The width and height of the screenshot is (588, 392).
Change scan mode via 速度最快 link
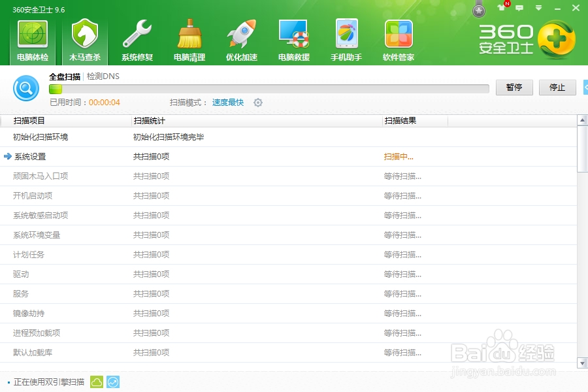pos(228,103)
